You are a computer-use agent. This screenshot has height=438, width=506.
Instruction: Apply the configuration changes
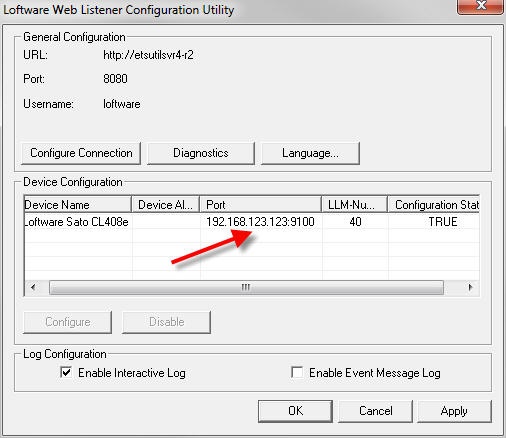(454, 411)
